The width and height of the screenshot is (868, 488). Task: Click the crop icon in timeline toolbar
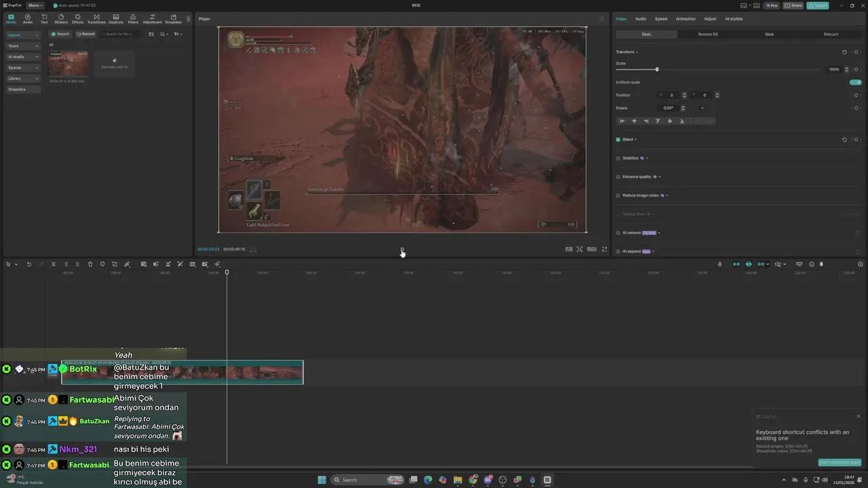point(115,264)
